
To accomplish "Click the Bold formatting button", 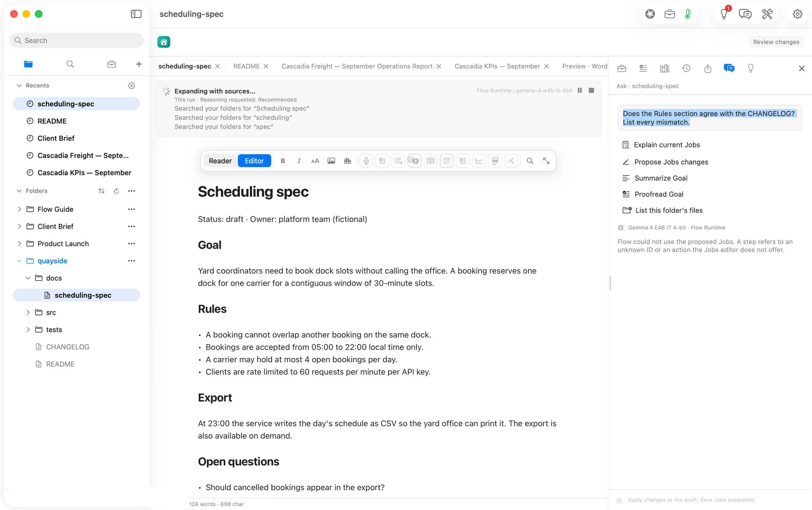I will [x=283, y=161].
